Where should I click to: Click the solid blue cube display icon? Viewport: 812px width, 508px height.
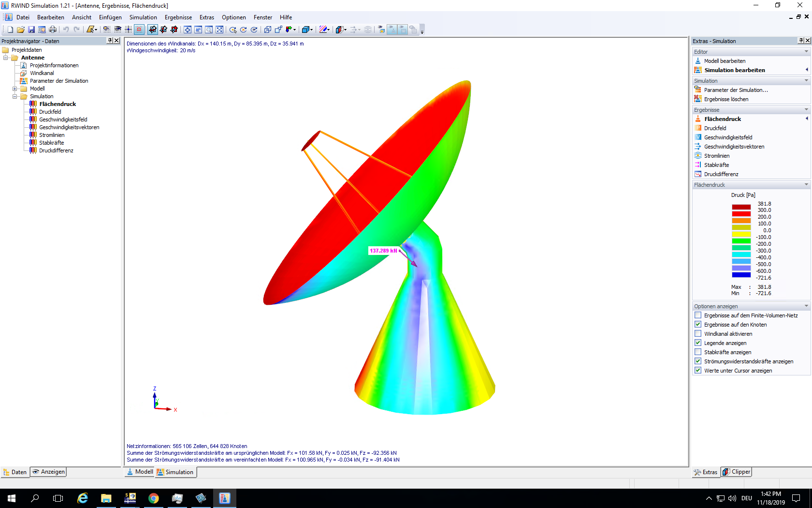click(305, 30)
